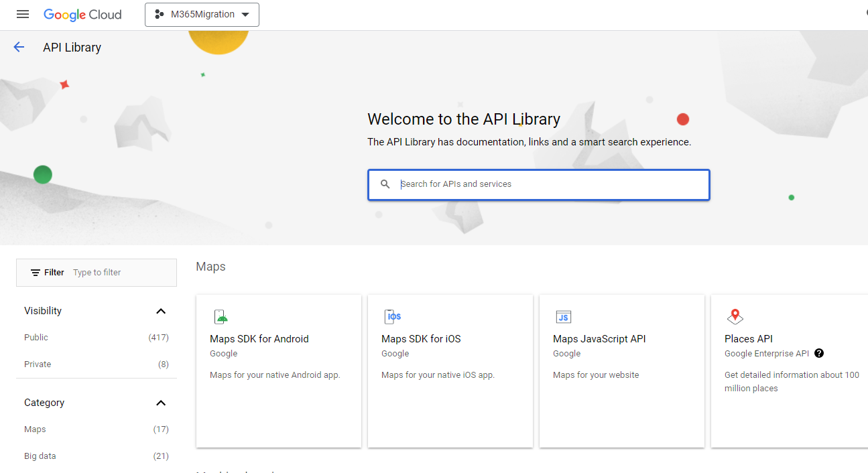Click the Filter lines icon
The height and width of the screenshot is (473, 868).
click(x=36, y=273)
